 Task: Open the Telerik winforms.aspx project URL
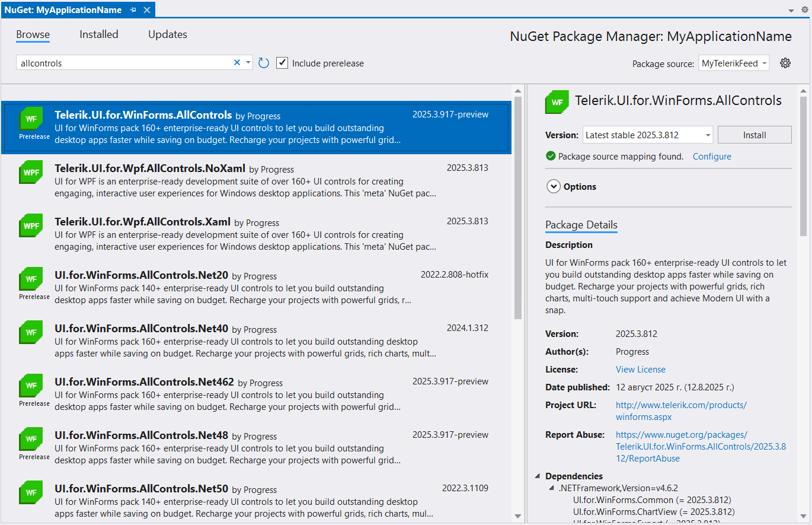tap(681, 411)
